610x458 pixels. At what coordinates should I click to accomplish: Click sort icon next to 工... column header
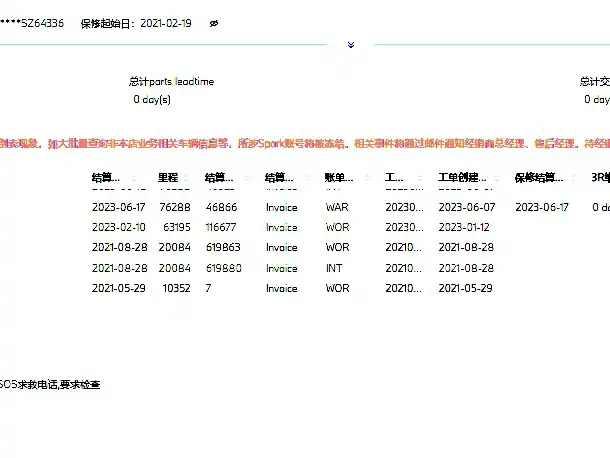[x=419, y=178]
